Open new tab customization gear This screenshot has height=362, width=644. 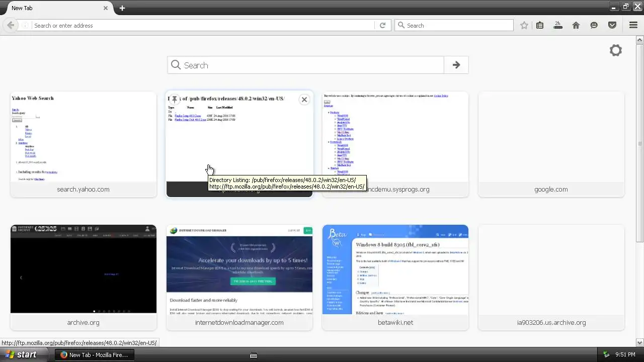(616, 50)
